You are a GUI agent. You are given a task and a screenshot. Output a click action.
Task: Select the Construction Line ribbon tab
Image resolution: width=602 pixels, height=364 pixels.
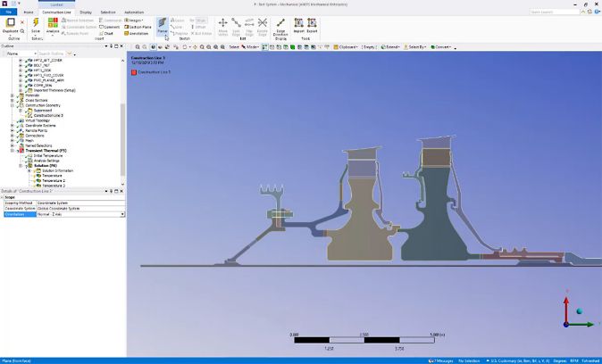click(x=57, y=12)
